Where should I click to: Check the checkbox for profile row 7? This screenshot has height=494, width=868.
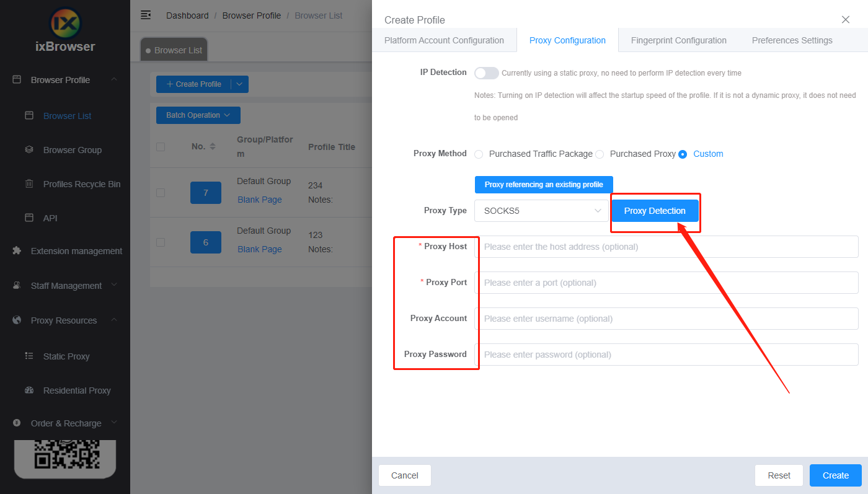161,192
